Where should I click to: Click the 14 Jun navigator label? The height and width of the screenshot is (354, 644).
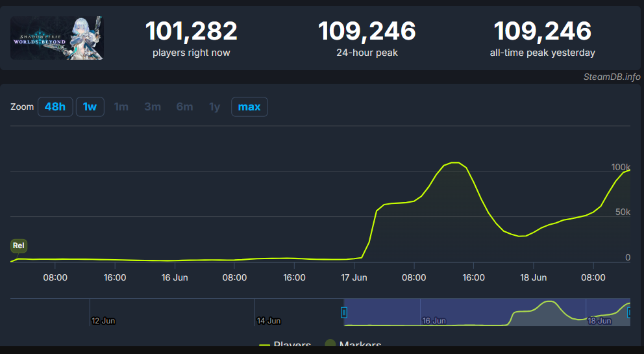point(269,321)
